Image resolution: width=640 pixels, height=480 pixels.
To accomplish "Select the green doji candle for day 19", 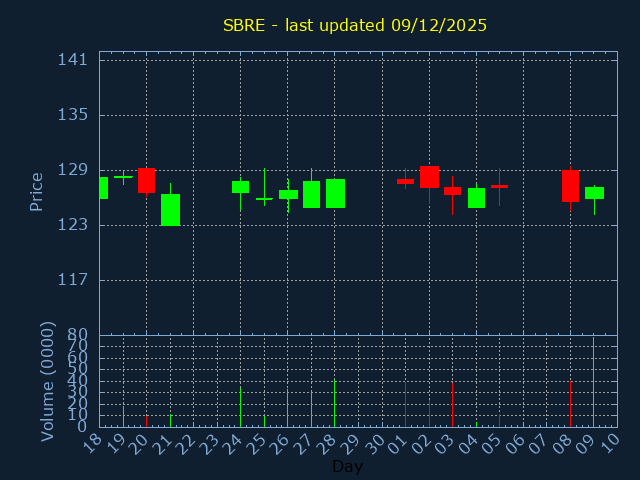I will coord(123,177).
